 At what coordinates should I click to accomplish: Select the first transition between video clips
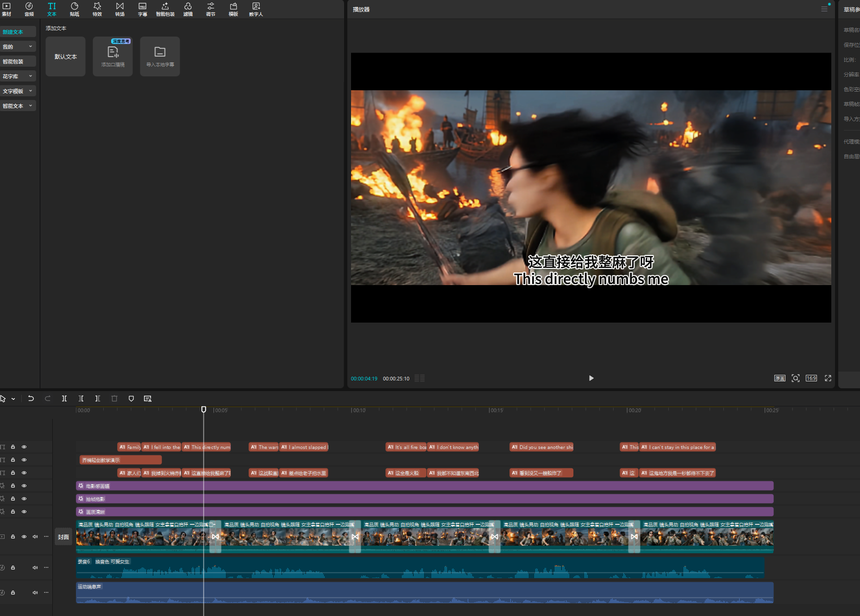(215, 537)
